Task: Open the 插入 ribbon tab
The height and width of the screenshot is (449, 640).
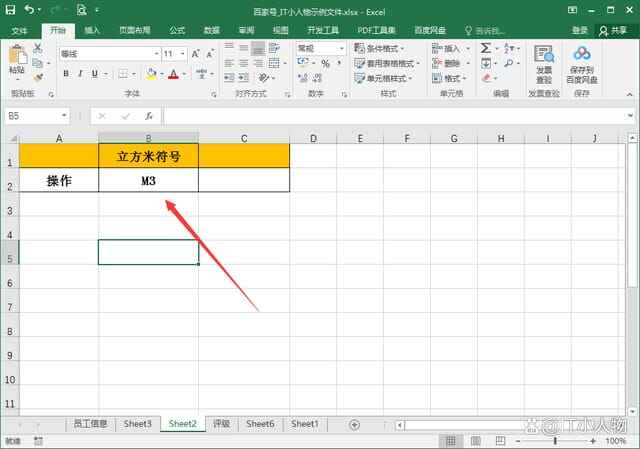Action: coord(92,31)
